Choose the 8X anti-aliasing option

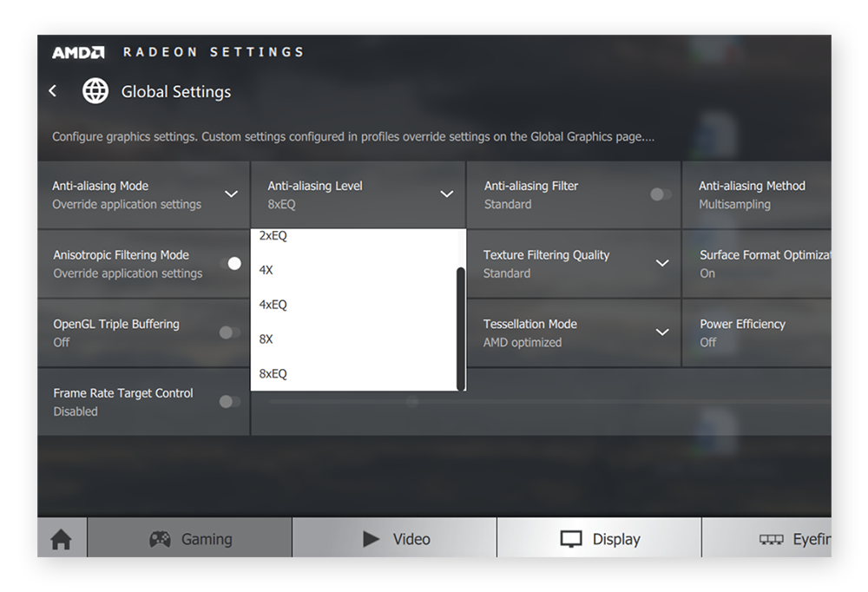tap(352, 339)
